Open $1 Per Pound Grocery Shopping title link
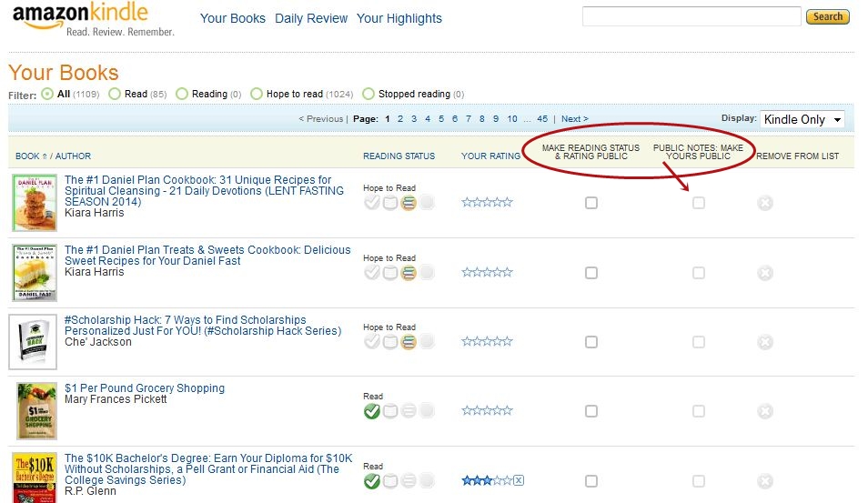 (145, 387)
